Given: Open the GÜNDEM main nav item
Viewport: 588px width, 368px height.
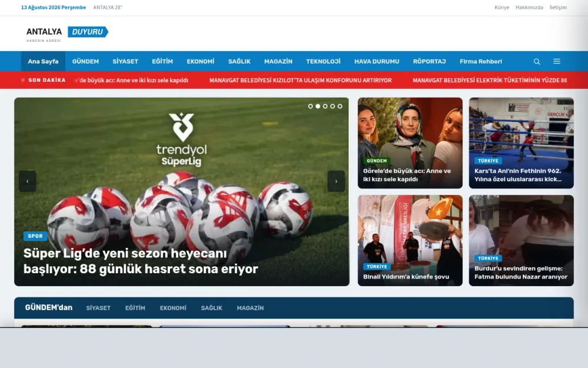Looking at the screenshot, I should pos(85,61).
